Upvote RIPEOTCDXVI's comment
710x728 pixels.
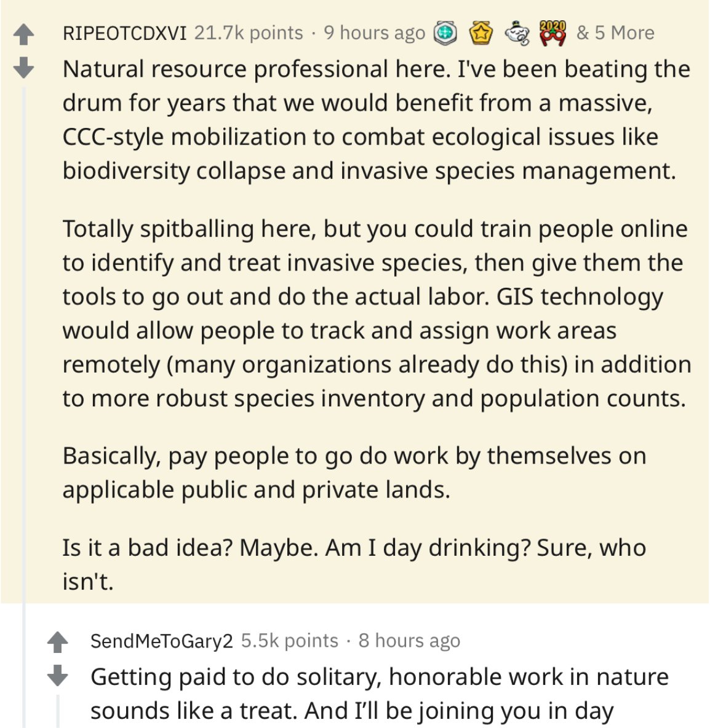pos(23,34)
